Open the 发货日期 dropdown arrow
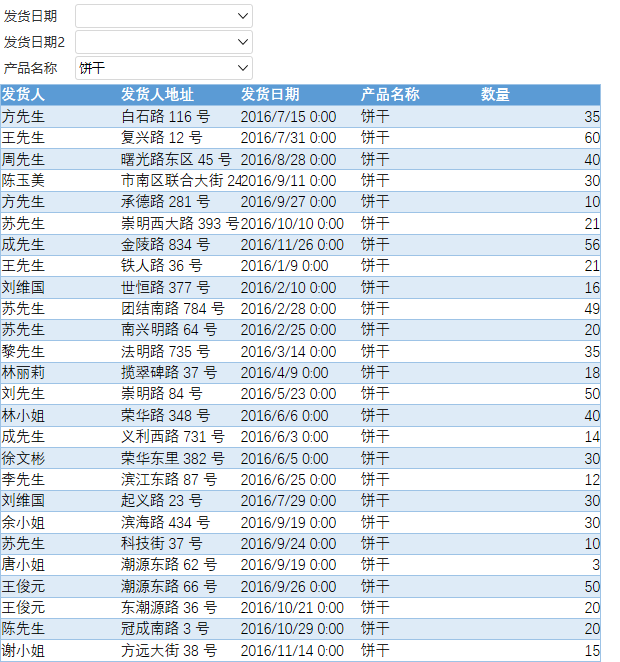This screenshot has width=620, height=662. point(243,16)
